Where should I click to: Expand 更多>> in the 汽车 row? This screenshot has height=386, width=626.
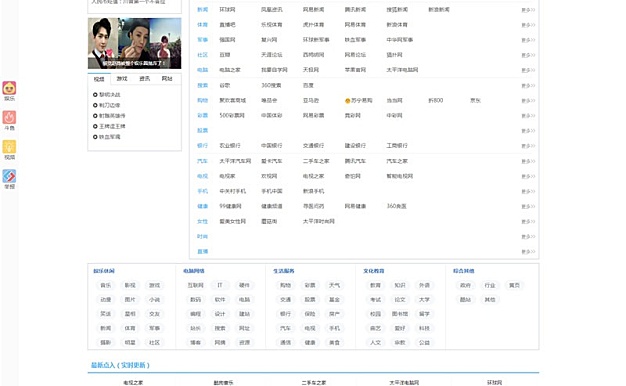[x=528, y=161]
